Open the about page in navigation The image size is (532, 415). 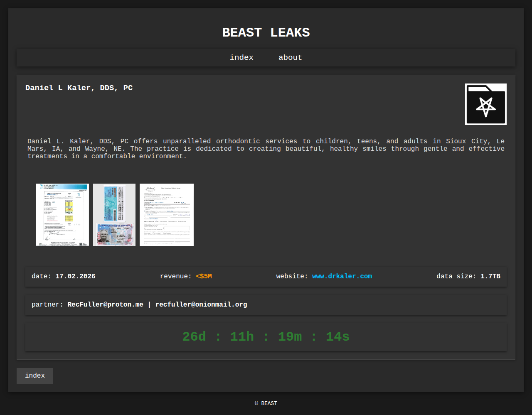pos(290,58)
